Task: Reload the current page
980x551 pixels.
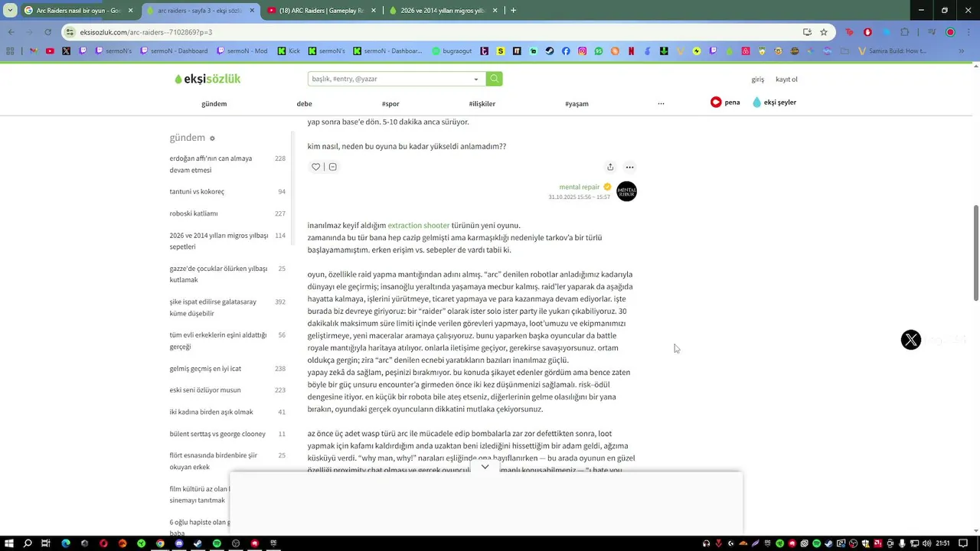Action: point(47,32)
